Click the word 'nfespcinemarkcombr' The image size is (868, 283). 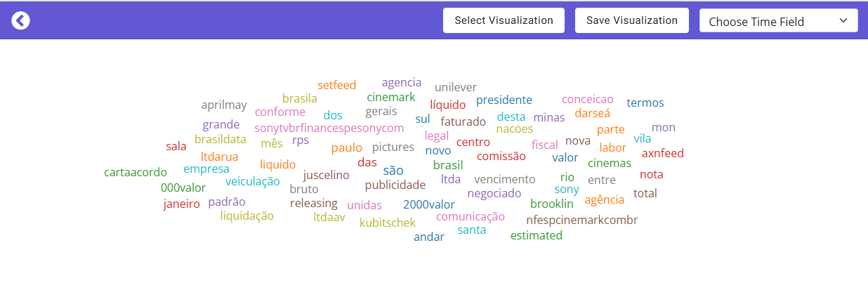click(582, 220)
